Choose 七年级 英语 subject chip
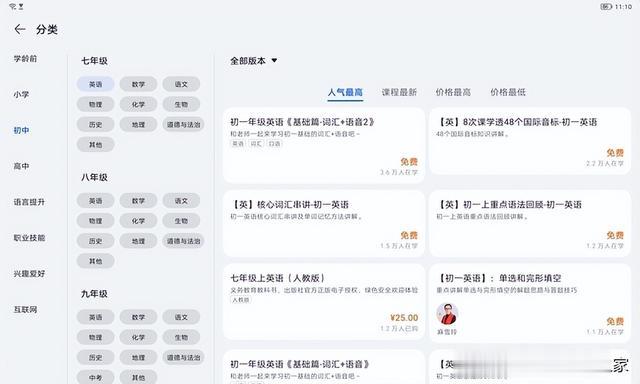This screenshot has width=640, height=384. click(x=96, y=84)
